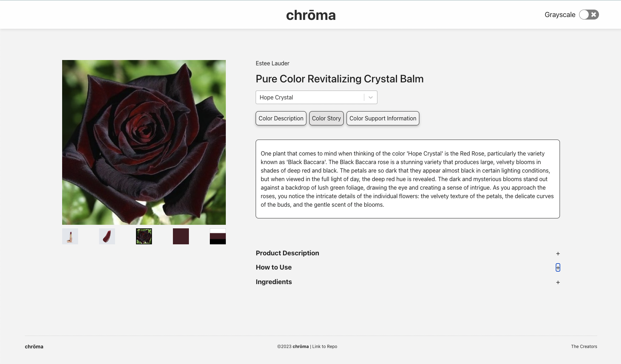View the black rose thumbnail
Viewport: 621px width, 364px height.
pyautogui.click(x=143, y=236)
